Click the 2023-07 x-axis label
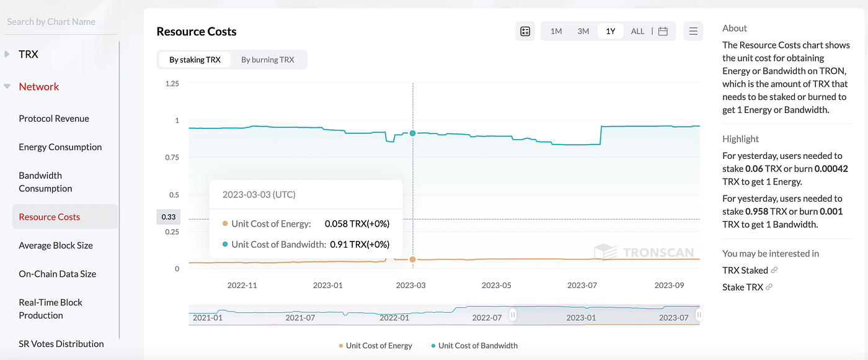The image size is (868, 360). (582, 286)
